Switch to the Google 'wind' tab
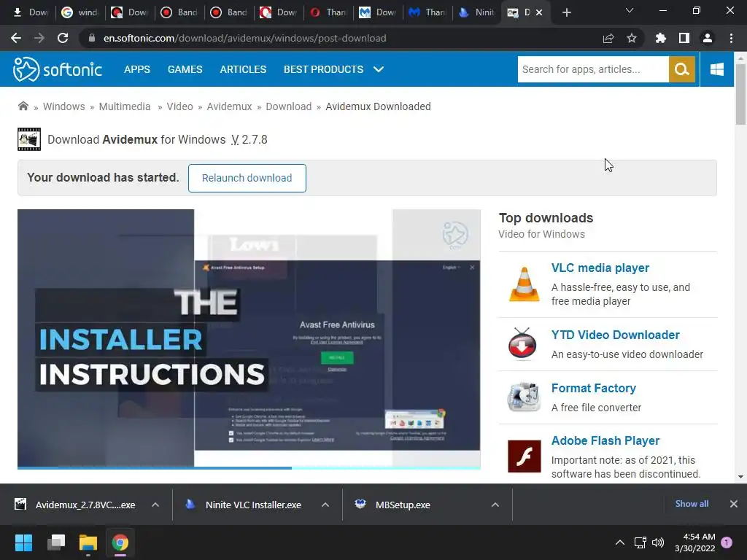The image size is (747, 560). pyautogui.click(x=80, y=12)
